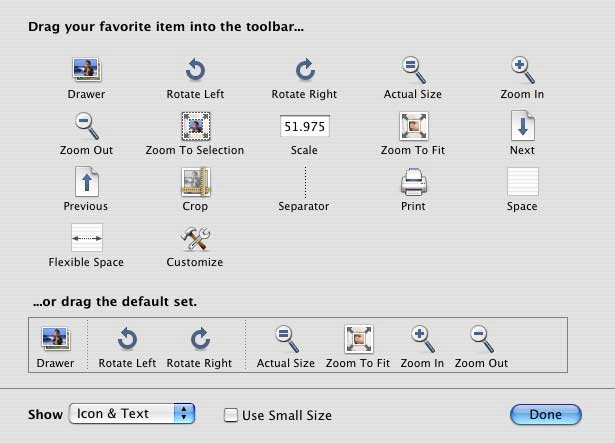The image size is (615, 443).
Task: Click Zoom In in the default set
Action: 425,339
